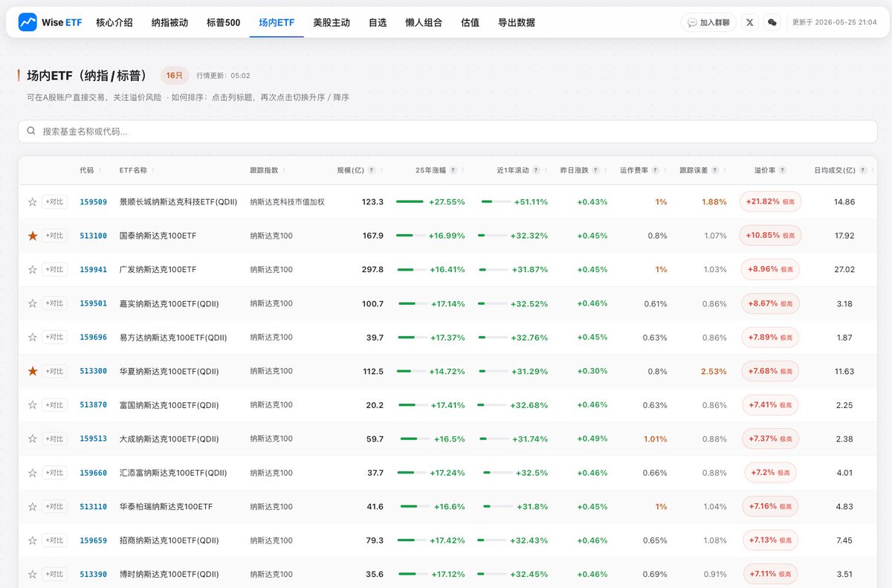This screenshot has width=892, height=588.
Task: Star the 159696 易方达 ETF row
Action: pos(32,337)
